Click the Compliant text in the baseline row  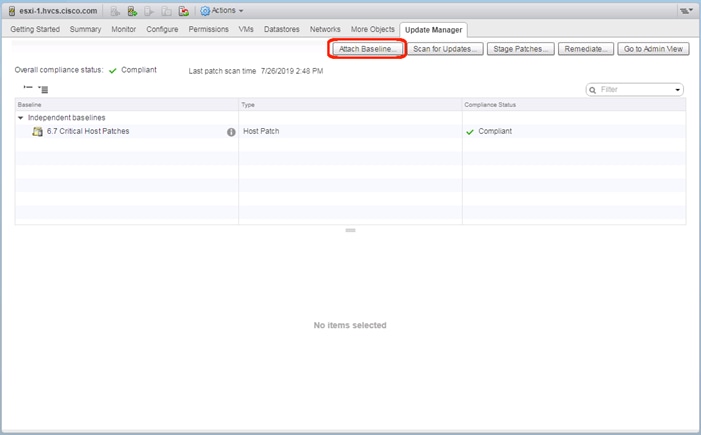tap(495, 131)
